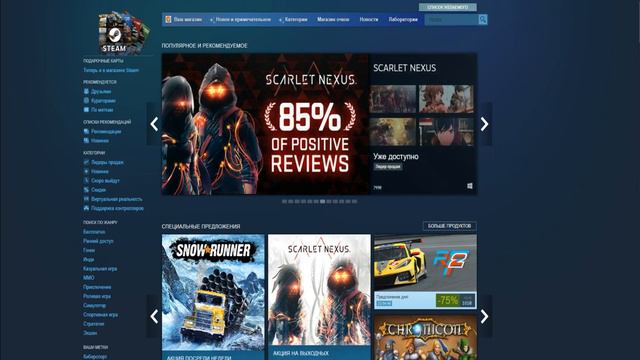Click the Скидки percent icon

[x=86, y=190]
